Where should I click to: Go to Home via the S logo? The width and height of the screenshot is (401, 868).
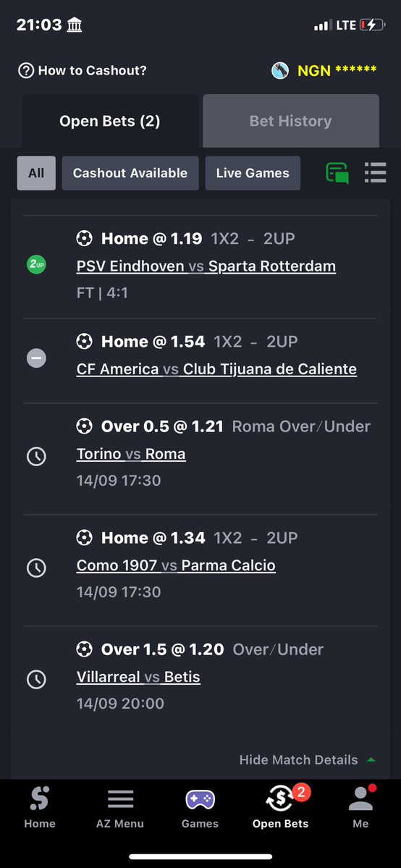click(x=39, y=799)
